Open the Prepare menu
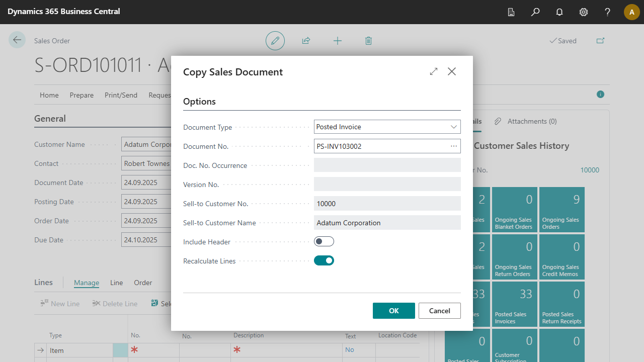644x362 pixels. coord(82,95)
